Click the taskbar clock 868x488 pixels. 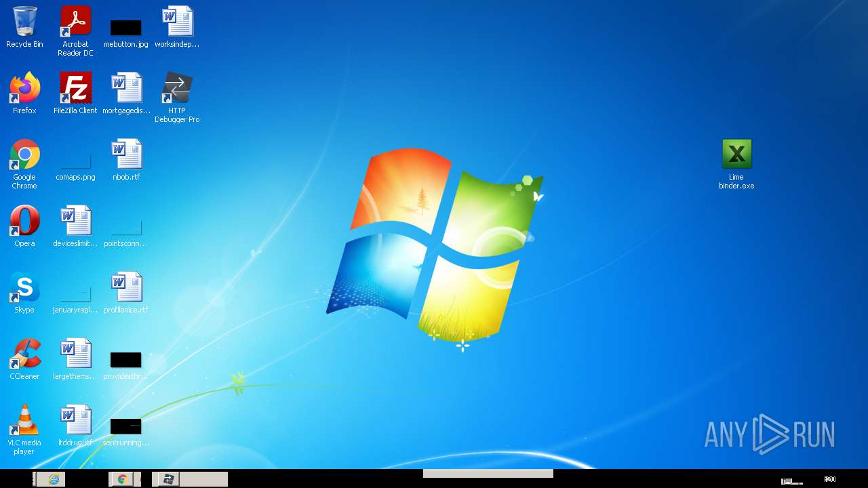830,479
